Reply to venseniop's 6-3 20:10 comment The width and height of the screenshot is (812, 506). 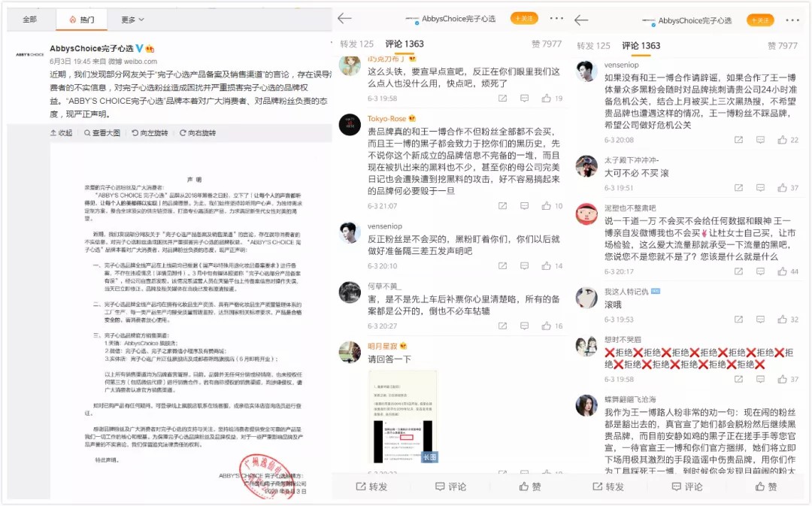(x=524, y=266)
